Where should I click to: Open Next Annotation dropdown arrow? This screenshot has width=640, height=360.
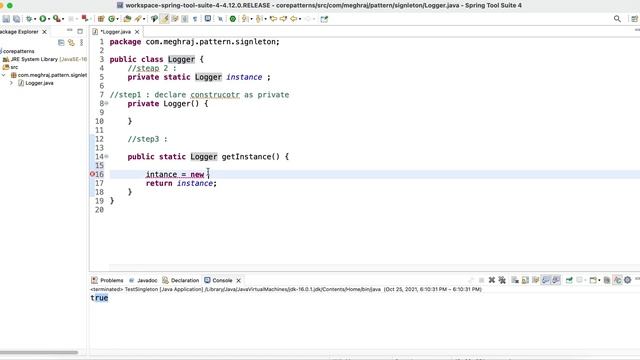pos(251,19)
